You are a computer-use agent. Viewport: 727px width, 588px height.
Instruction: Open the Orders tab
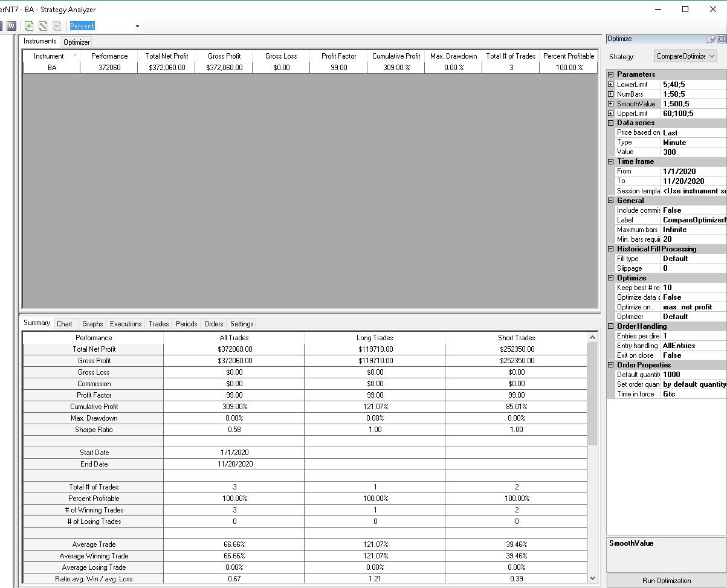214,324
